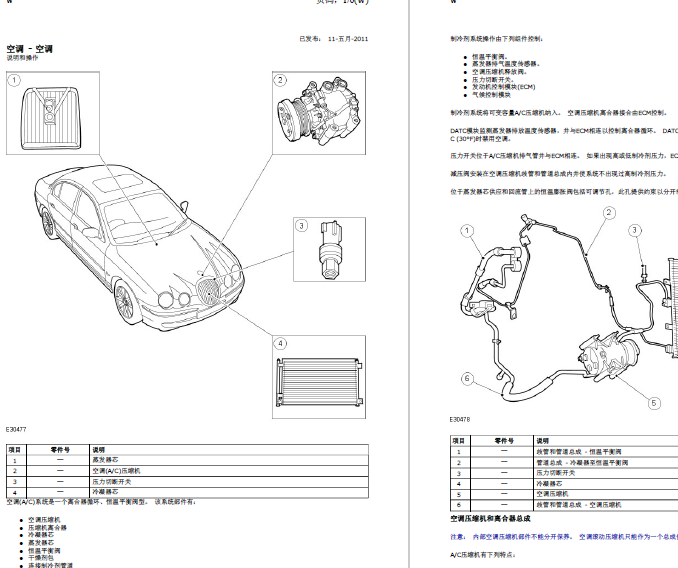The image size is (678, 568).
Task: Click the car illustration on the left page
Action: pos(138,246)
